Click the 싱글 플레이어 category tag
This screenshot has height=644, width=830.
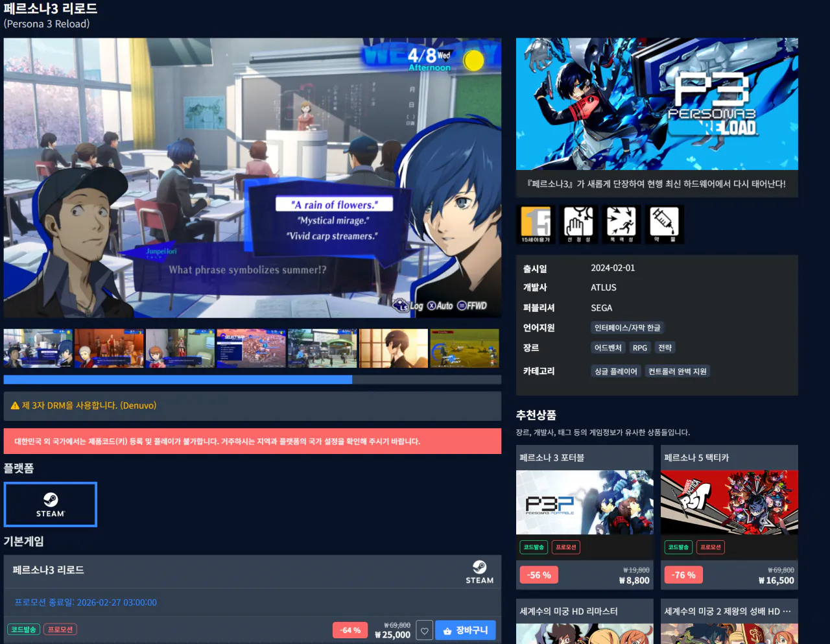click(x=616, y=371)
